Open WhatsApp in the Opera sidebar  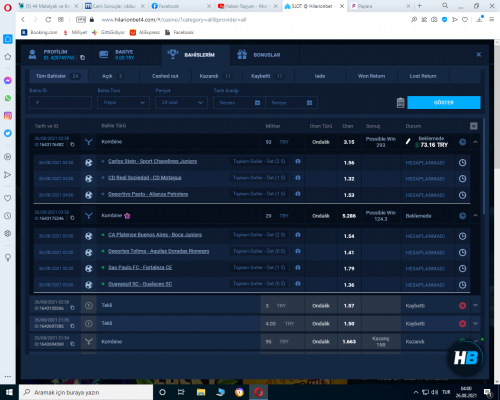tap(8, 98)
